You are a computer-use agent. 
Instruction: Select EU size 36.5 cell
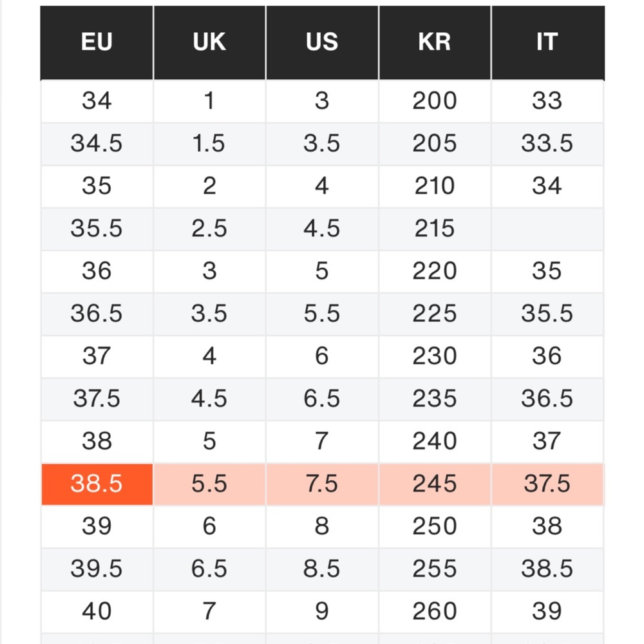(97, 314)
